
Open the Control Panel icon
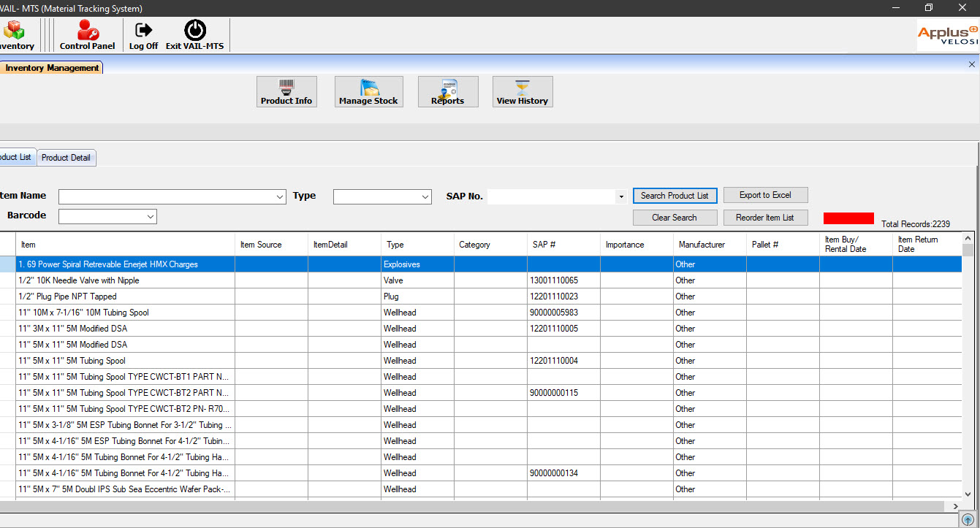click(88, 30)
